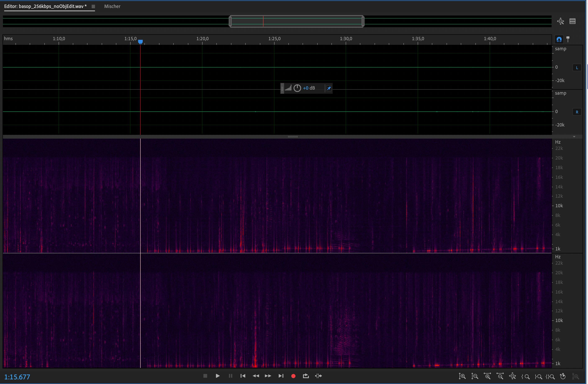Switch to the Mischer tab
This screenshot has width=588, height=384.
(x=112, y=6)
